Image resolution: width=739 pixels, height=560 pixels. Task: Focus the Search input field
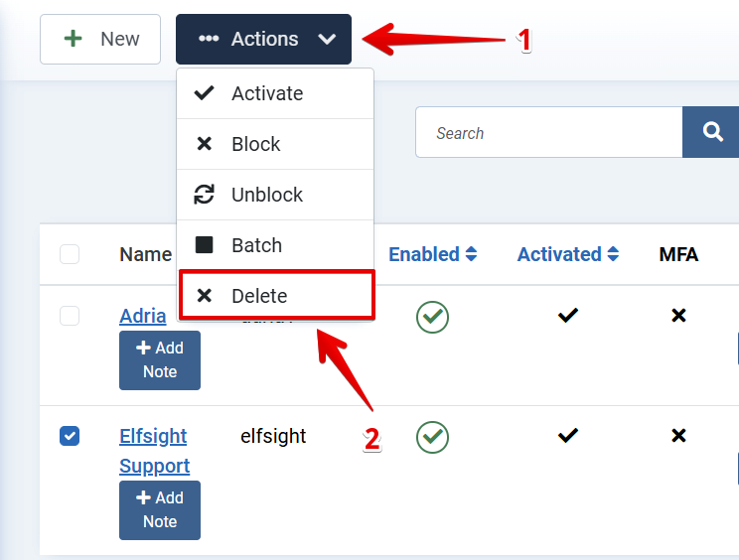point(548,132)
